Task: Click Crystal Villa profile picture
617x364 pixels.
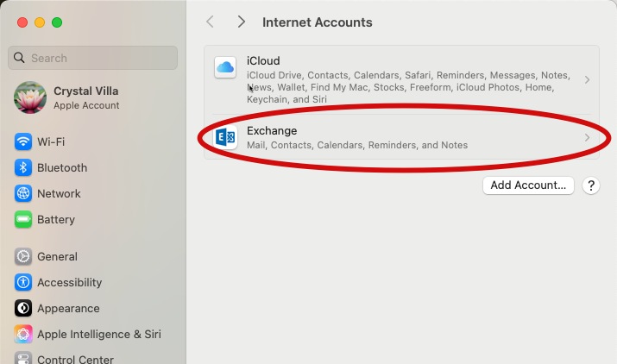Action: pos(30,97)
